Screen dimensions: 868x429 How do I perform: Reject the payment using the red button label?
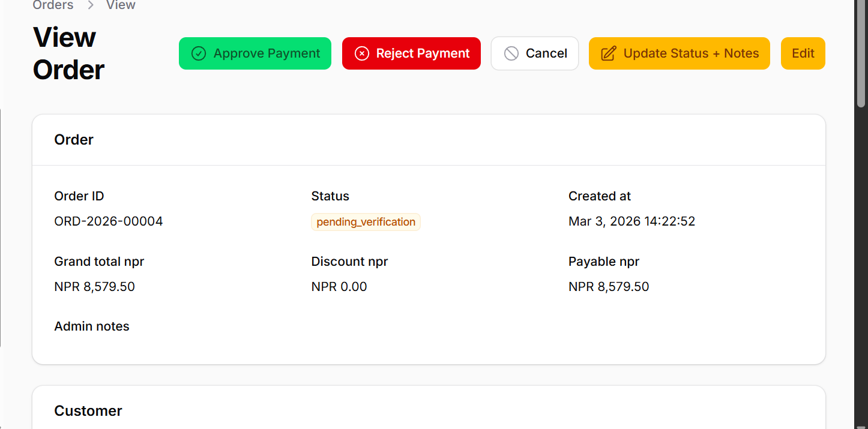[x=423, y=53]
